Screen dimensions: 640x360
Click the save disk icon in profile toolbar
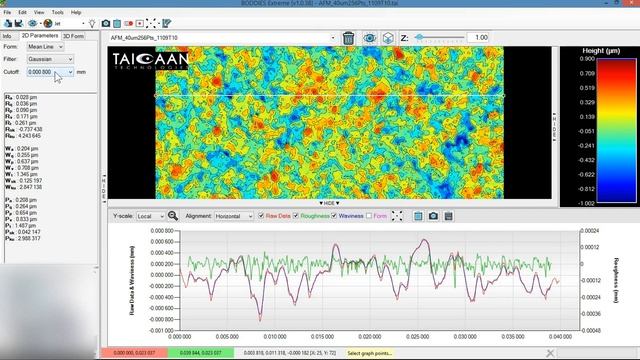(x=448, y=216)
